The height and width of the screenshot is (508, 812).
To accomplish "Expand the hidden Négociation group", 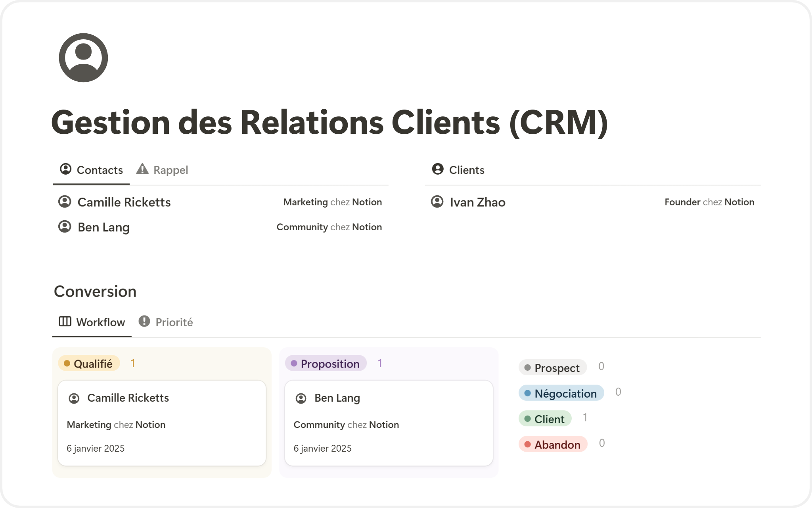I will [x=561, y=393].
